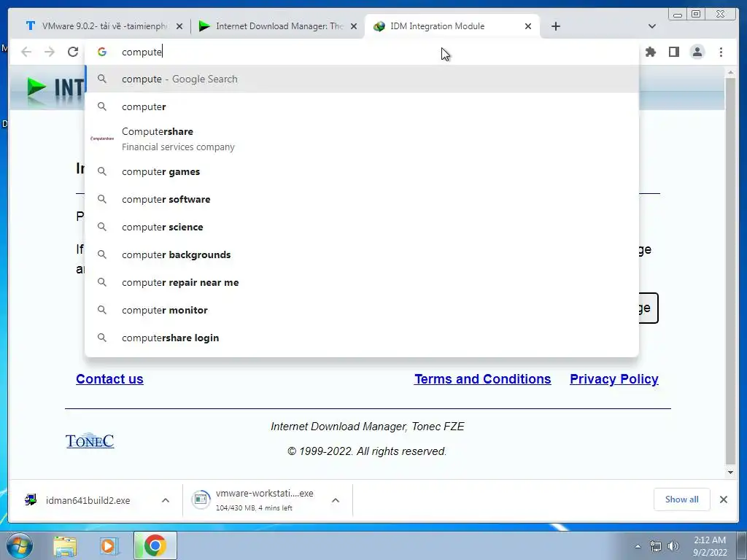Choose the 'computer' suggestion
Image resolution: width=747 pixels, height=560 pixels.
[362, 106]
